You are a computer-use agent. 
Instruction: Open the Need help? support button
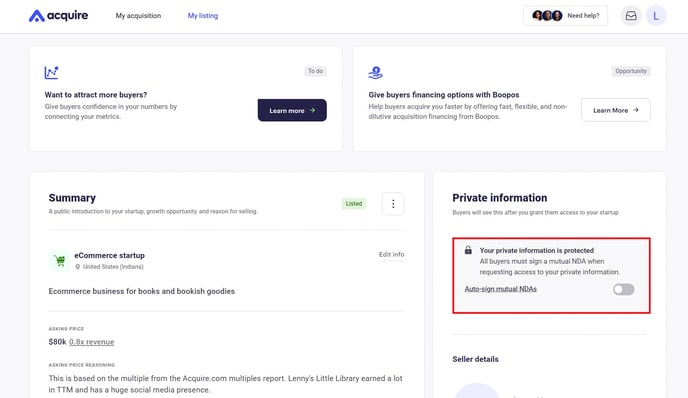tap(565, 16)
